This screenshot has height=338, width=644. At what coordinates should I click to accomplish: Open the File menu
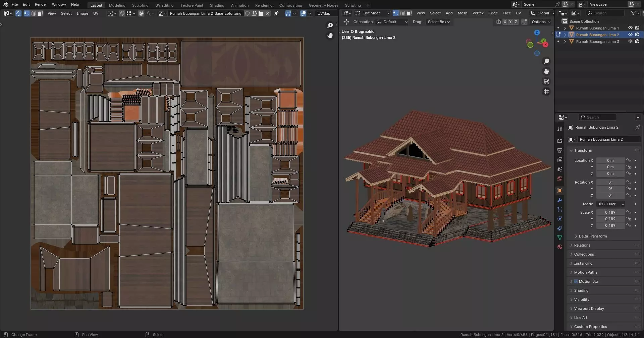(15, 4)
